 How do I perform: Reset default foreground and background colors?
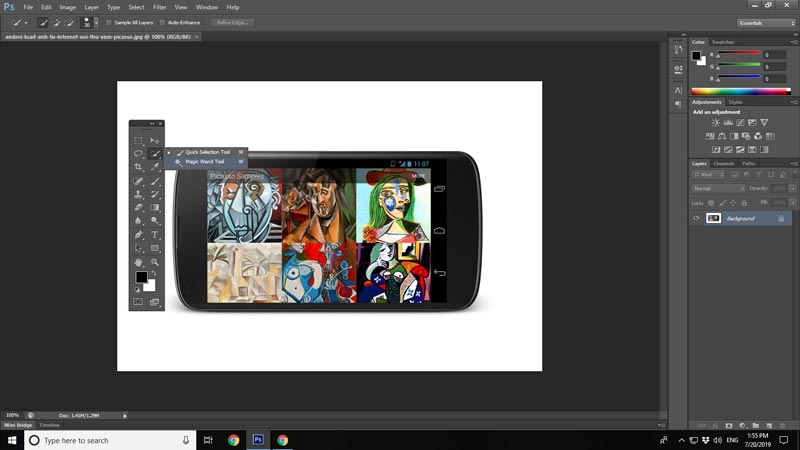pyautogui.click(x=137, y=290)
